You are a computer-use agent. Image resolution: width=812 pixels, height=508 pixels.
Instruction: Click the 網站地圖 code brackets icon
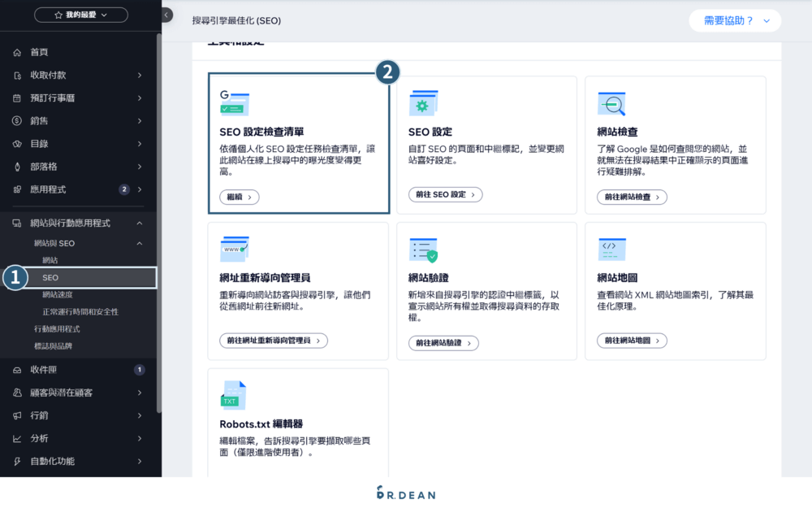click(611, 249)
